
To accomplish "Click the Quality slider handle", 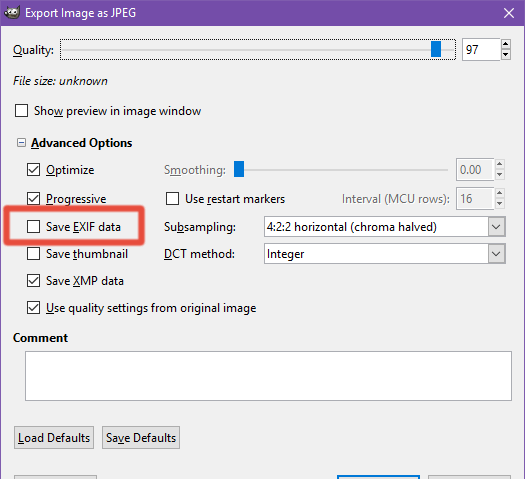I will (436, 50).
